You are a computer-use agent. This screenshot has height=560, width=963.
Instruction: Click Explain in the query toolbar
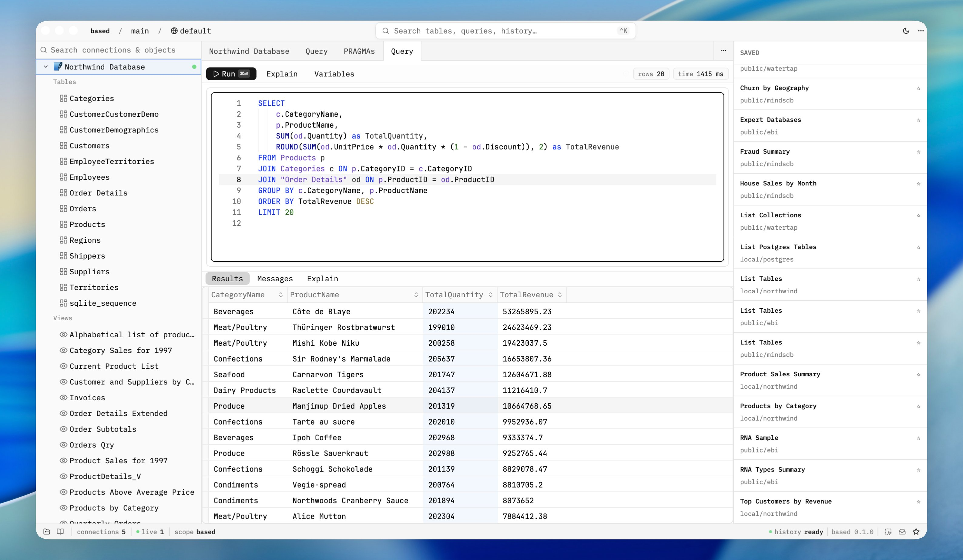click(x=282, y=74)
